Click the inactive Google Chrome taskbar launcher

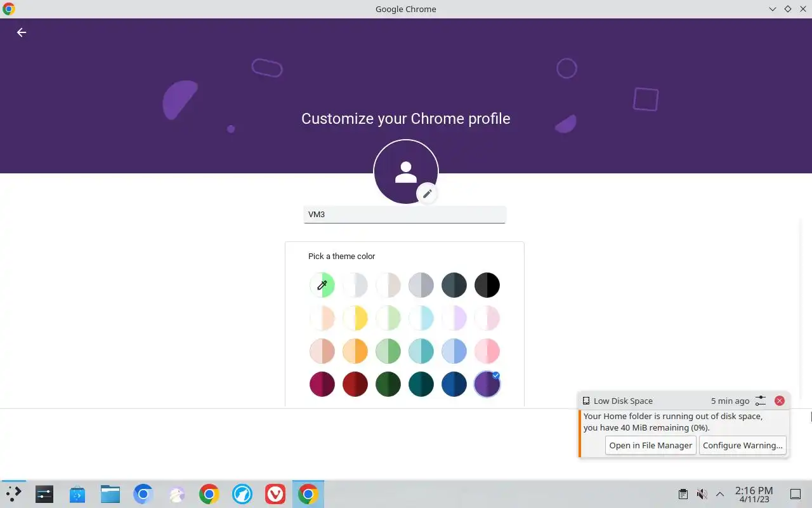[209, 494]
